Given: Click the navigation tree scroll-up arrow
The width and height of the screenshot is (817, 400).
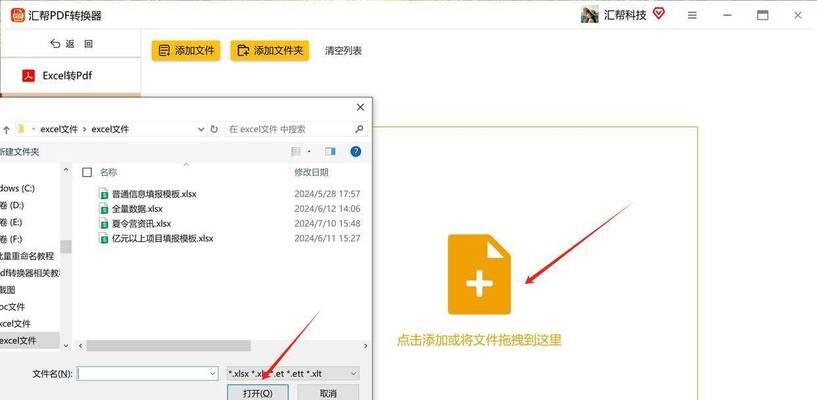Looking at the screenshot, I should tap(66, 169).
